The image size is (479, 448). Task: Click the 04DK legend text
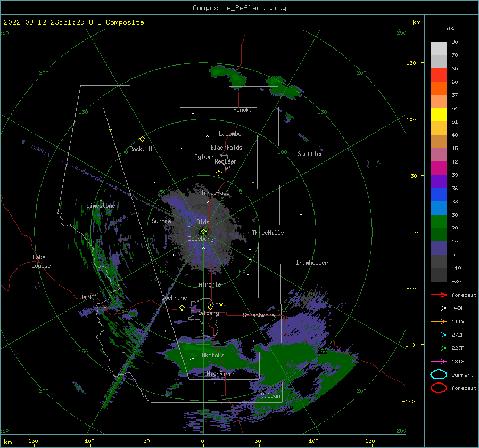[458, 308]
